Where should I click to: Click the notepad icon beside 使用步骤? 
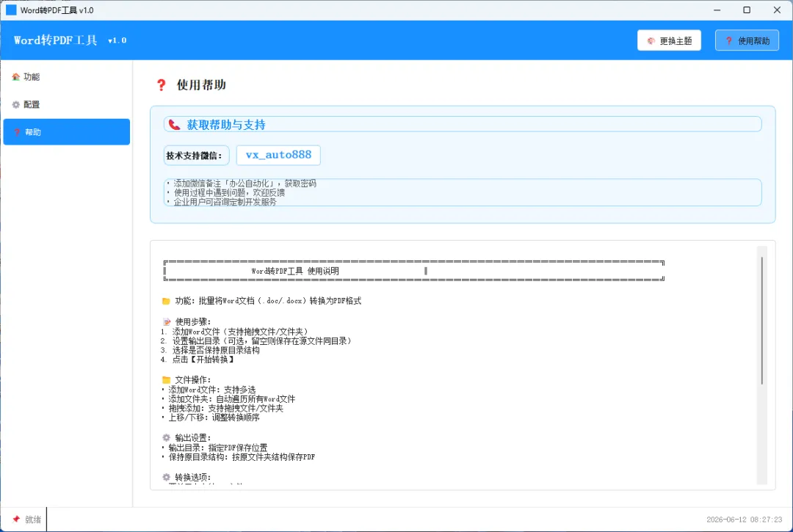[x=167, y=322]
